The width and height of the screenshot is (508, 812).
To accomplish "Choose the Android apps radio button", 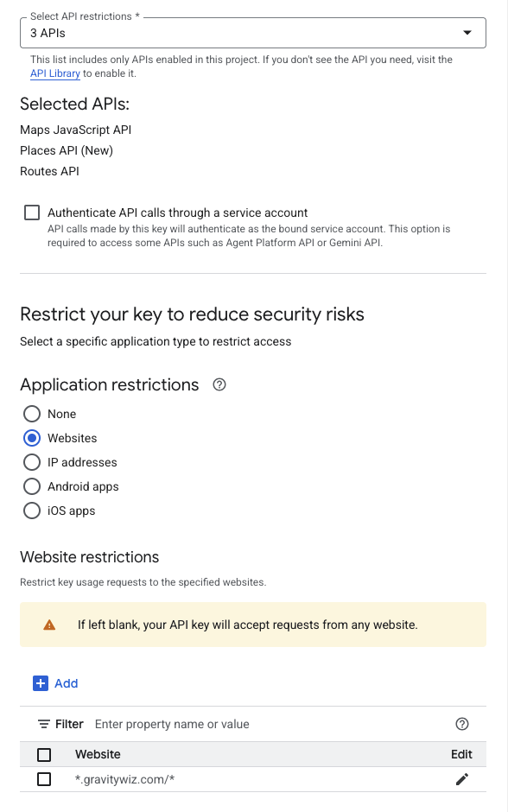I will 32,486.
